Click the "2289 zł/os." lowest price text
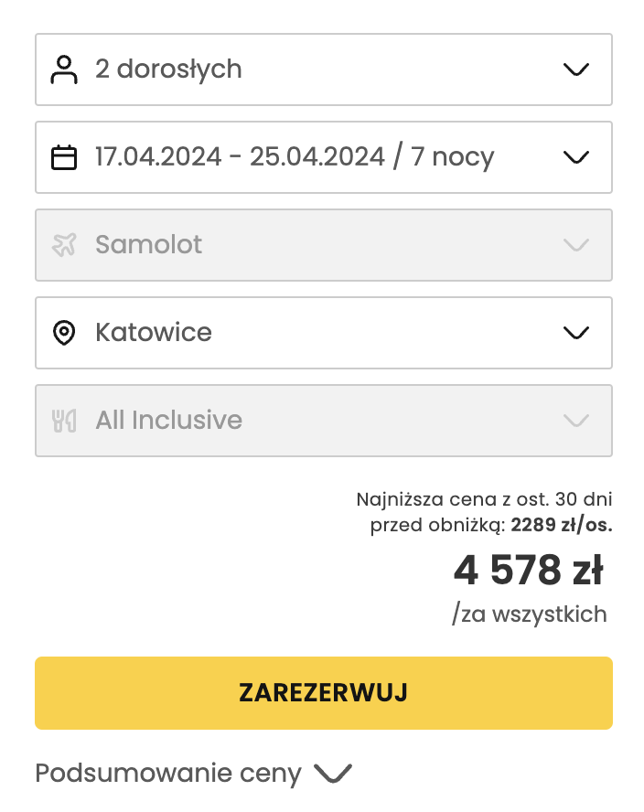This screenshot has width=644, height=812. coord(562,525)
